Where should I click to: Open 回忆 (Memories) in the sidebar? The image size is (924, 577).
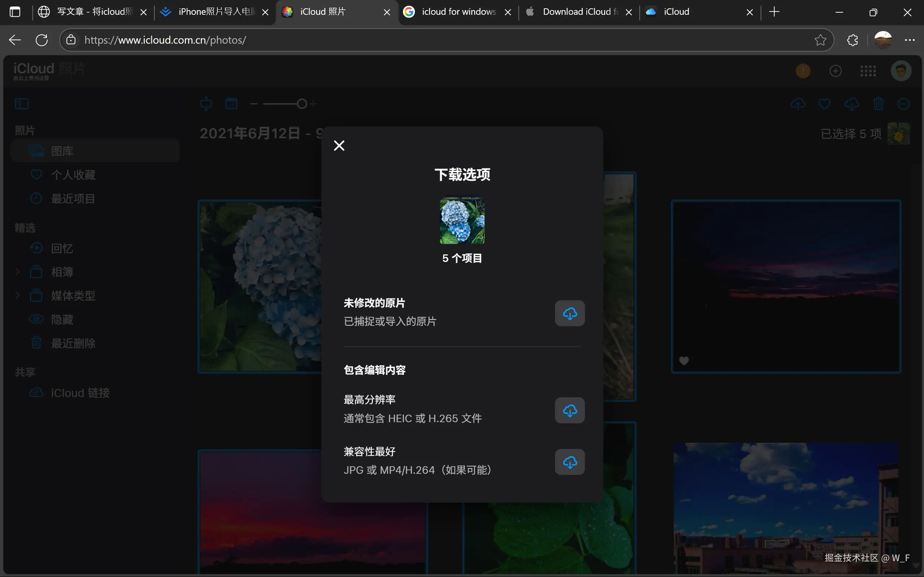tap(95, 248)
